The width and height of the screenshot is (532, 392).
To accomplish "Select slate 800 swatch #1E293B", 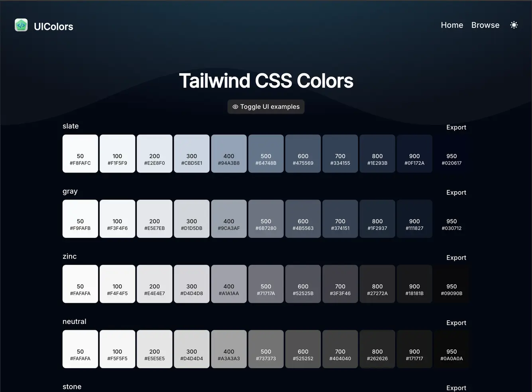I will click(377, 154).
